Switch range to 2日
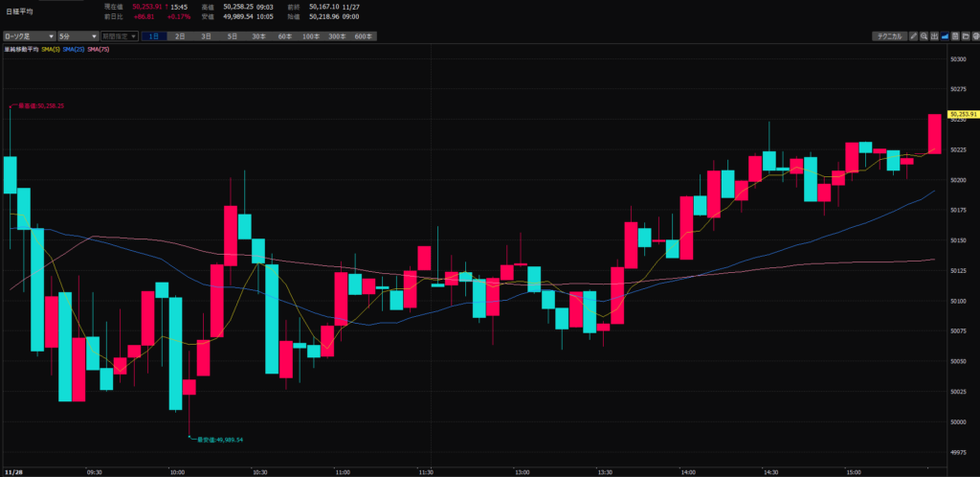Screen dimensions: 980x477 tap(180, 36)
